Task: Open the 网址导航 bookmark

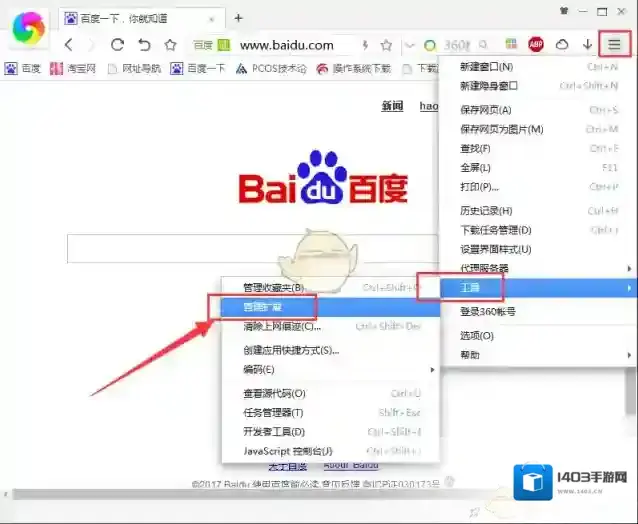Action: point(134,69)
